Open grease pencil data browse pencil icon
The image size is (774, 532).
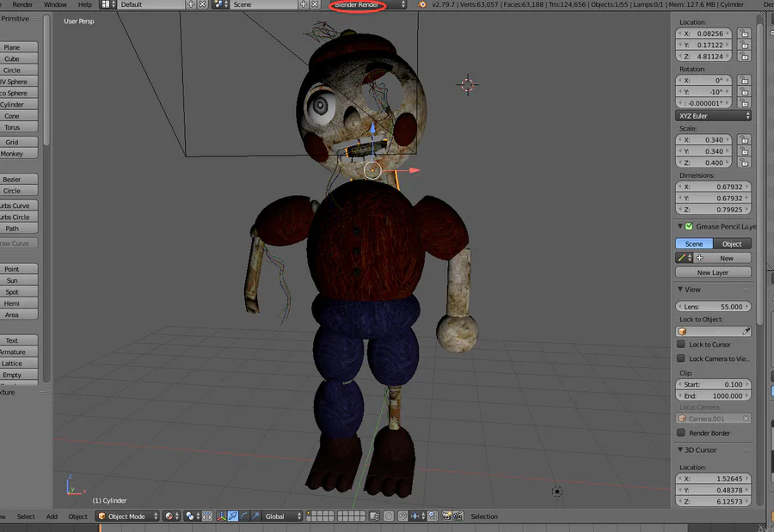pyautogui.click(x=685, y=258)
